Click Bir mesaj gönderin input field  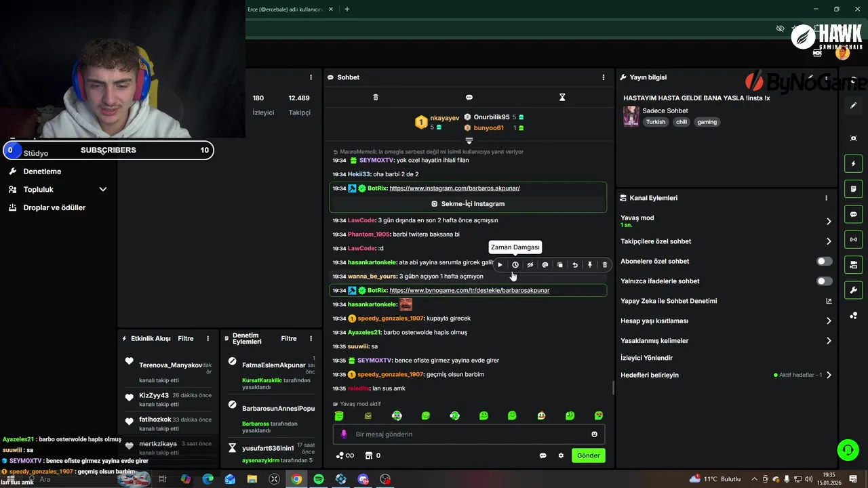click(468, 434)
